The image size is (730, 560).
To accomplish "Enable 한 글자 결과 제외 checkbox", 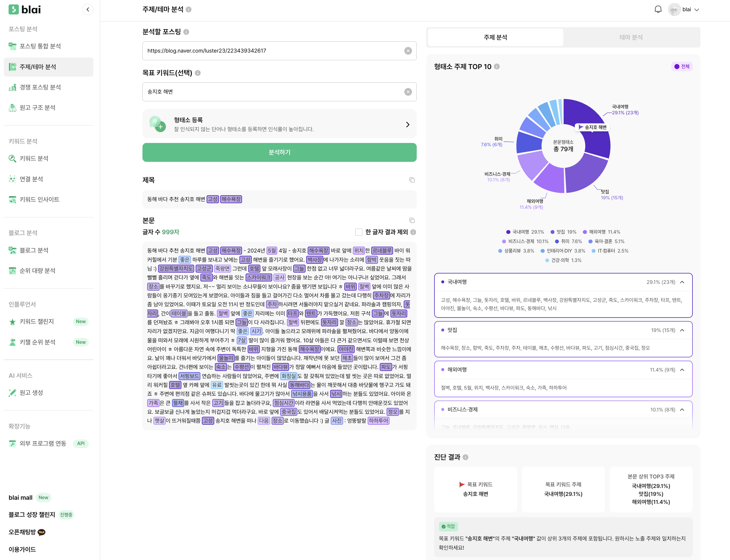I will click(359, 232).
